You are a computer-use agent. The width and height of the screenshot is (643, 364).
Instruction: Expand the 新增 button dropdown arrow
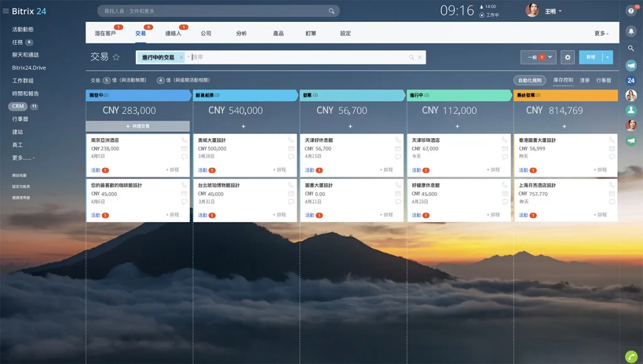607,57
